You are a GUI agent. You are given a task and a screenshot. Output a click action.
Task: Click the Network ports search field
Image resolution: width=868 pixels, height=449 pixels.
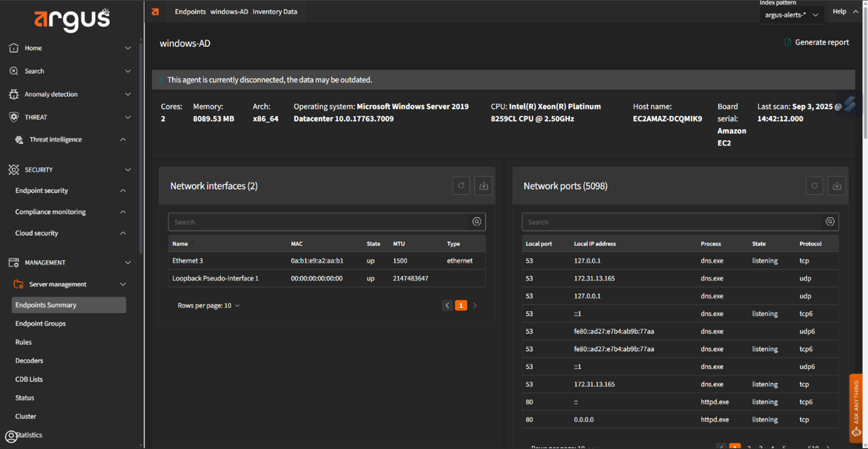click(x=671, y=222)
